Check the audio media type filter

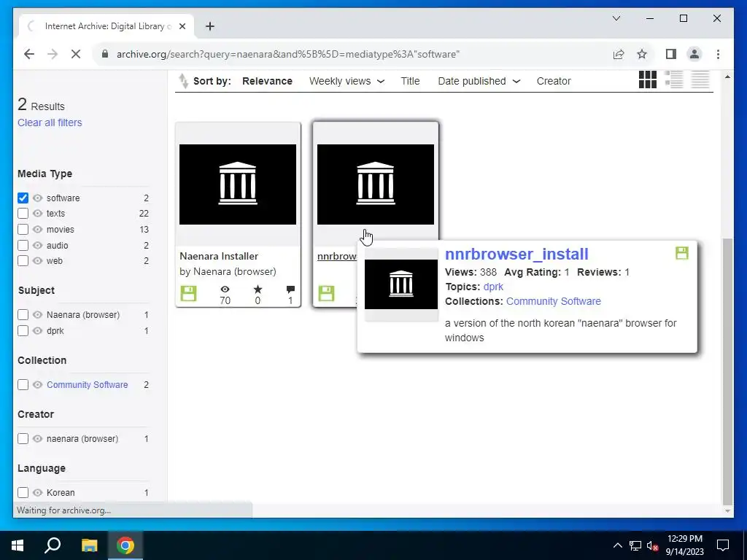click(23, 245)
